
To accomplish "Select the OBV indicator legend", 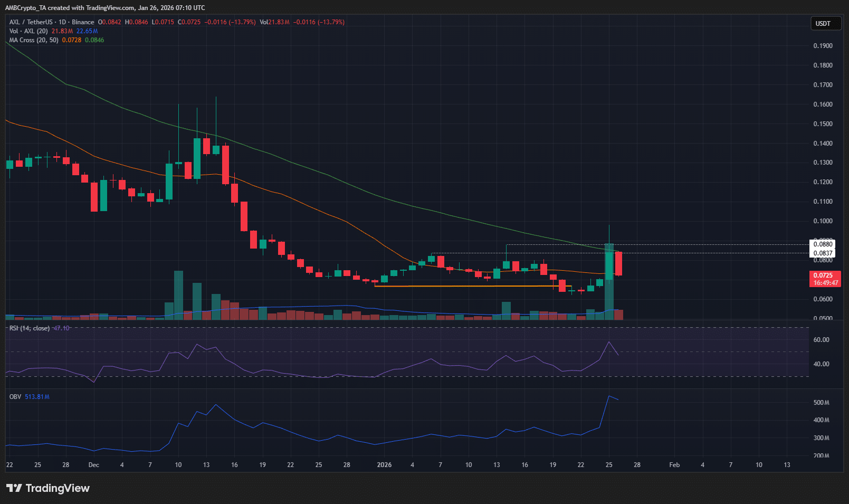I will click(x=14, y=396).
